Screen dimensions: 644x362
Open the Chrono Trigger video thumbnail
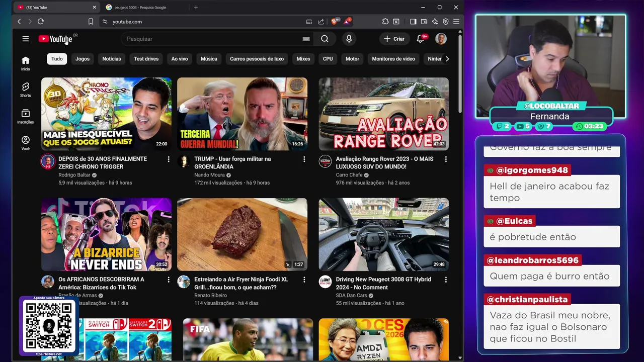[106, 114]
